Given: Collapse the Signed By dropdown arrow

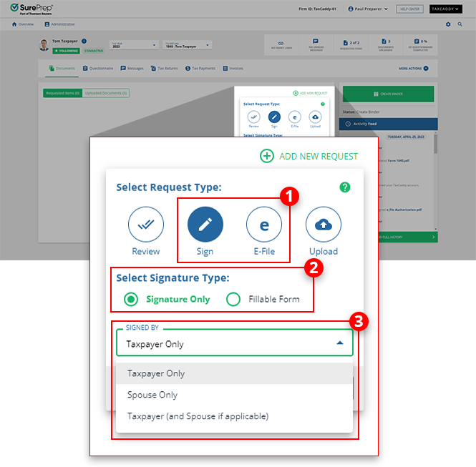Looking at the screenshot, I should tap(340, 343).
